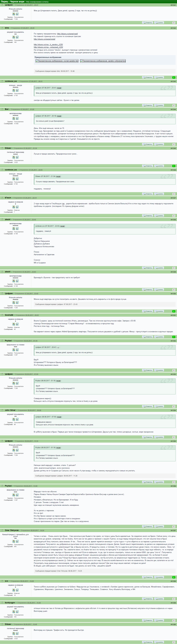Click the second profile icon under burdyugov
Viewport: 177px width, 644px height.
point(17,612)
